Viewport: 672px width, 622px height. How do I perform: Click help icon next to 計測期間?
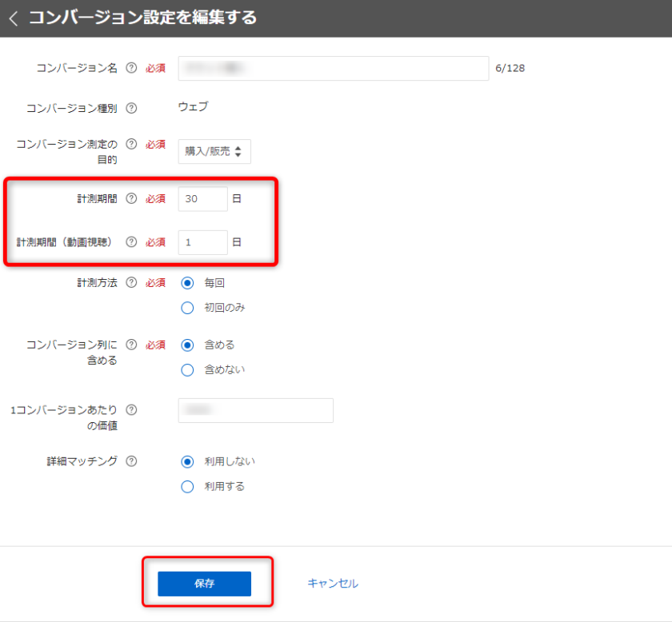coord(132,199)
